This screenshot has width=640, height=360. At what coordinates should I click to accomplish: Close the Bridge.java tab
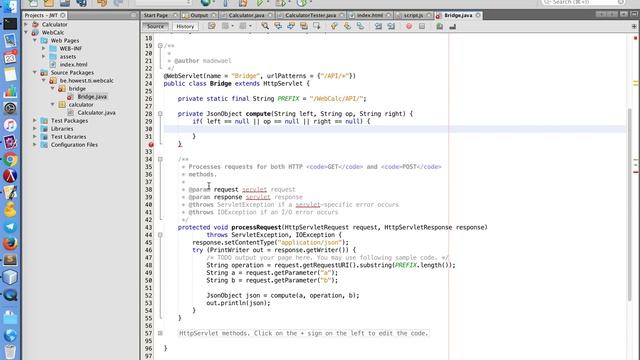(478, 15)
